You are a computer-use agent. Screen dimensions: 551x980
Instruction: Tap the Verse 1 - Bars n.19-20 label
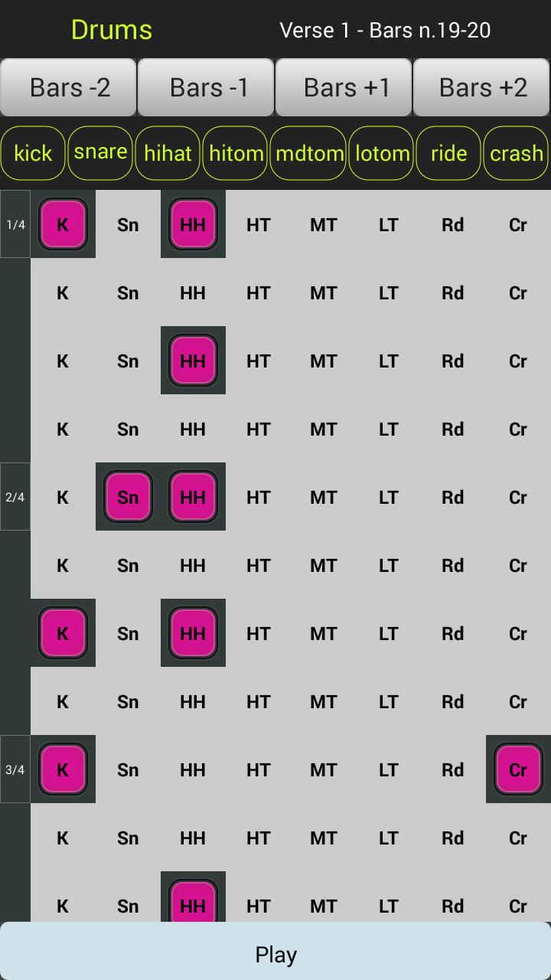385,30
